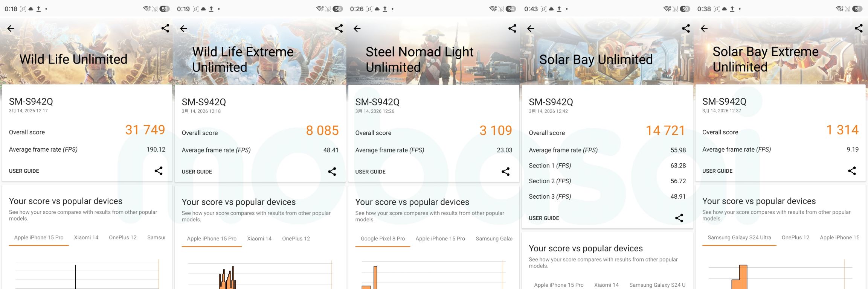Select Samsung Galaxy S24 Ultra tab in Solar Bay Extreme
This screenshot has height=289, width=868.
point(739,237)
